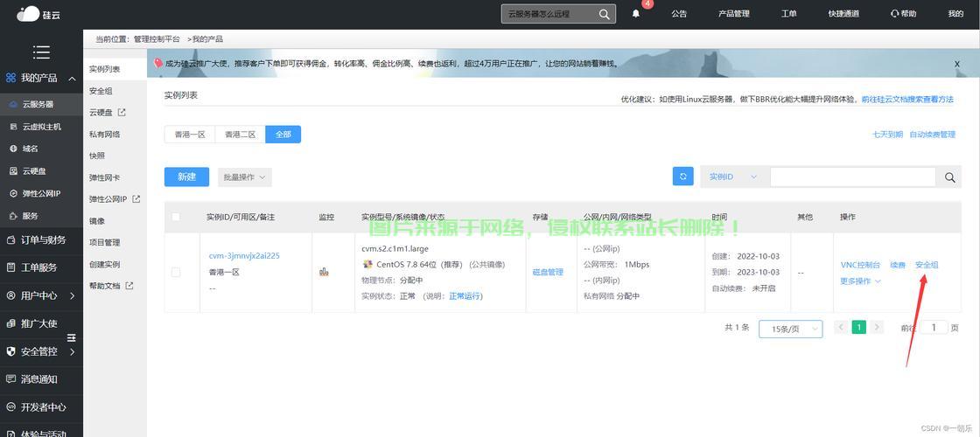Screen dimensions: 980x437
Task: Open the 更多操作 dropdown
Action: point(861,281)
